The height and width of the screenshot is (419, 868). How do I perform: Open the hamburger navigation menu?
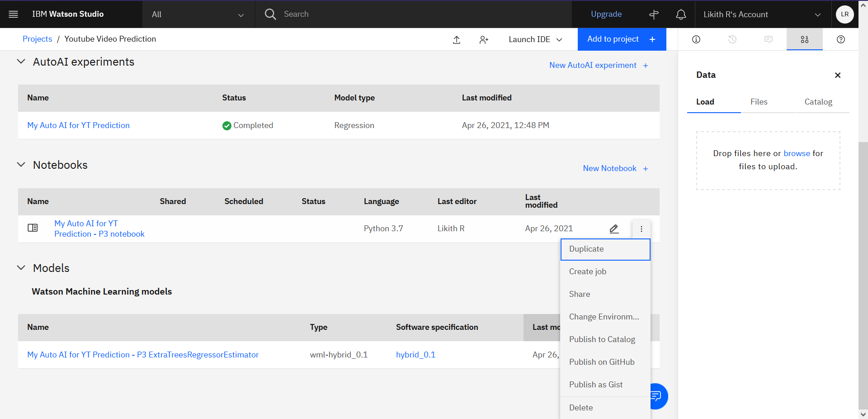coord(14,14)
